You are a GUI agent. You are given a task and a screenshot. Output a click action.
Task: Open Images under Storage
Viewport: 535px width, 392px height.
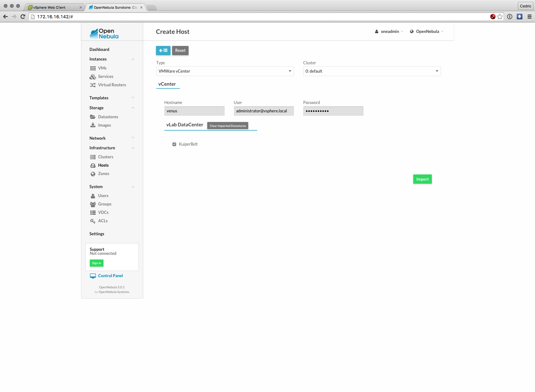104,125
